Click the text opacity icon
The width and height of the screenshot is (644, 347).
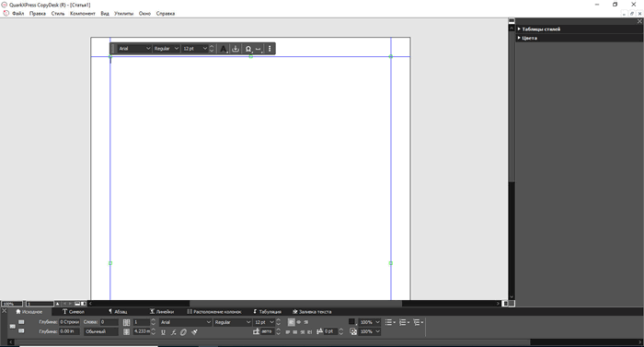(x=353, y=331)
